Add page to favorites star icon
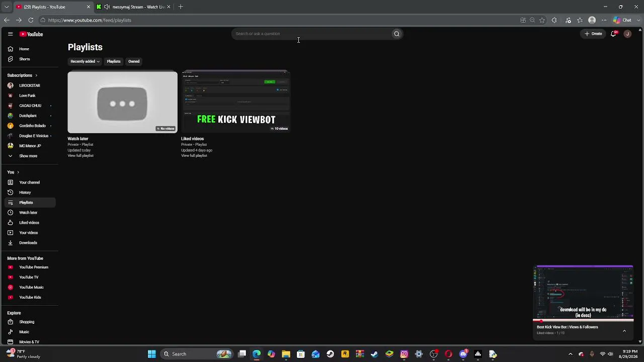This screenshot has height=362, width=644. [x=542, y=20]
